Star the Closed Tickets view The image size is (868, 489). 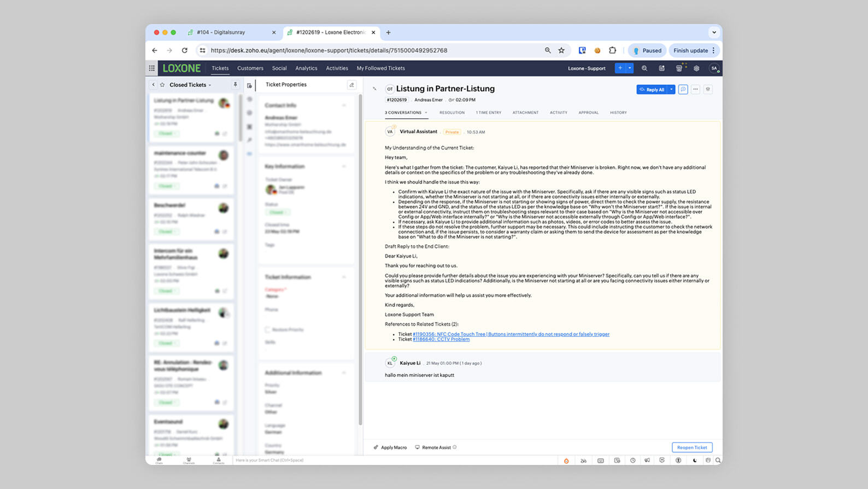[x=162, y=85]
